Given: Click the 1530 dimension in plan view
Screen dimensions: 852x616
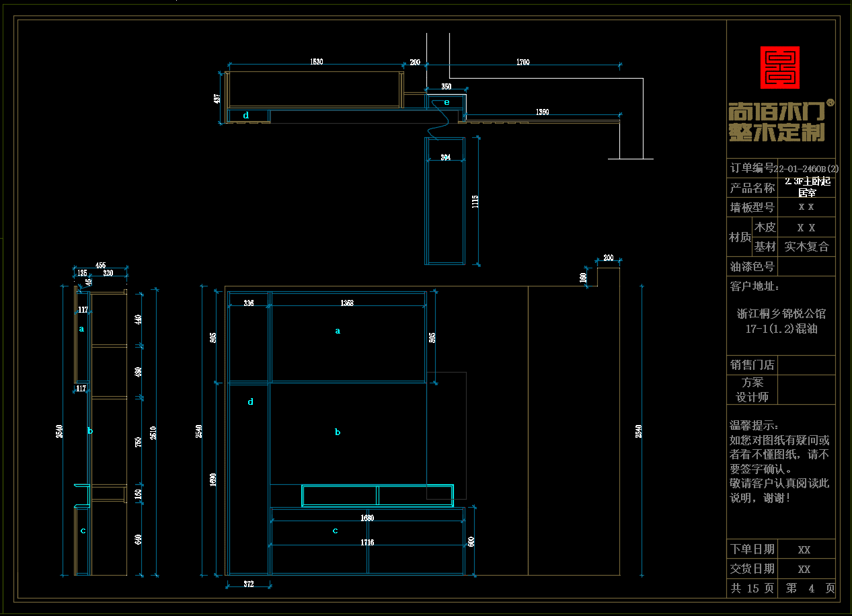Looking at the screenshot, I should (x=316, y=62).
